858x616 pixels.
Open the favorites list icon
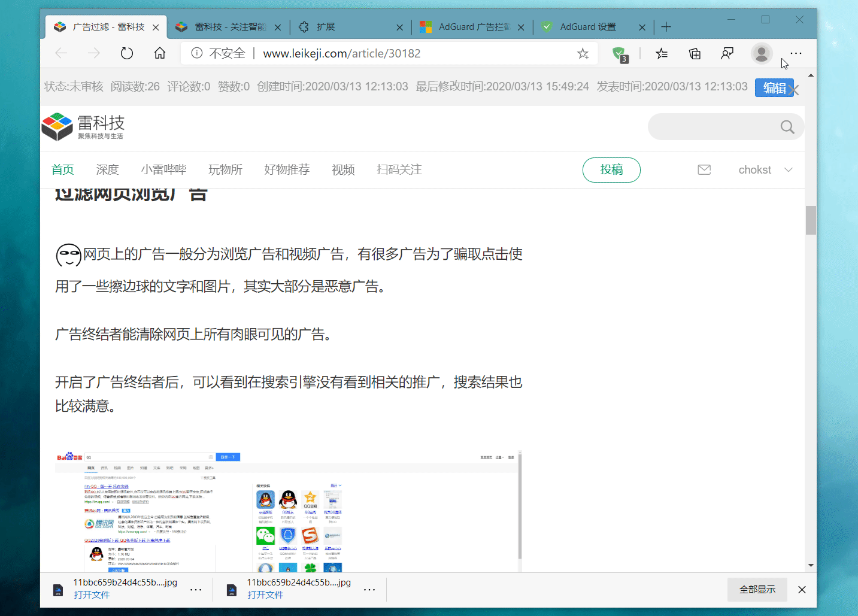(662, 54)
